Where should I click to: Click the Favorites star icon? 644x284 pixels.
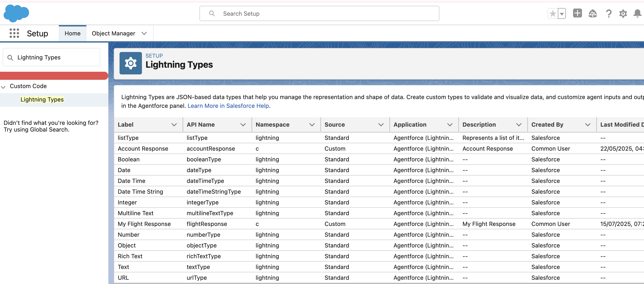pyautogui.click(x=552, y=13)
